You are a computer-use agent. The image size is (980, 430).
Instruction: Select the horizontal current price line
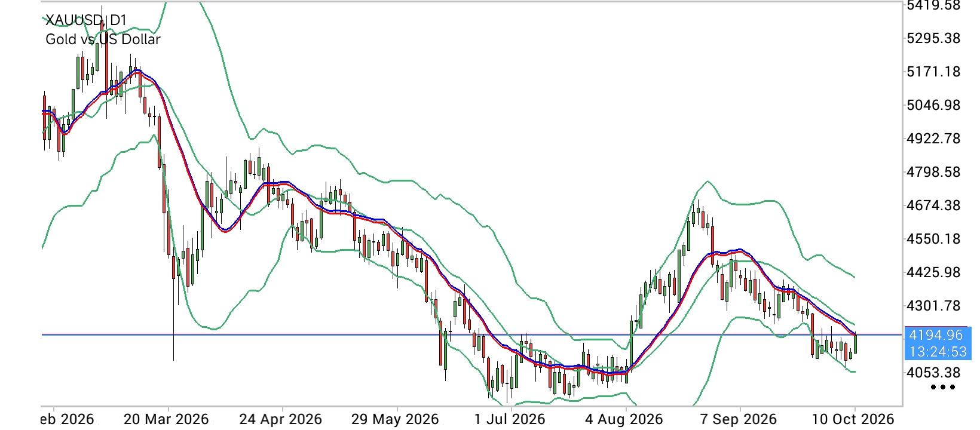point(472,334)
